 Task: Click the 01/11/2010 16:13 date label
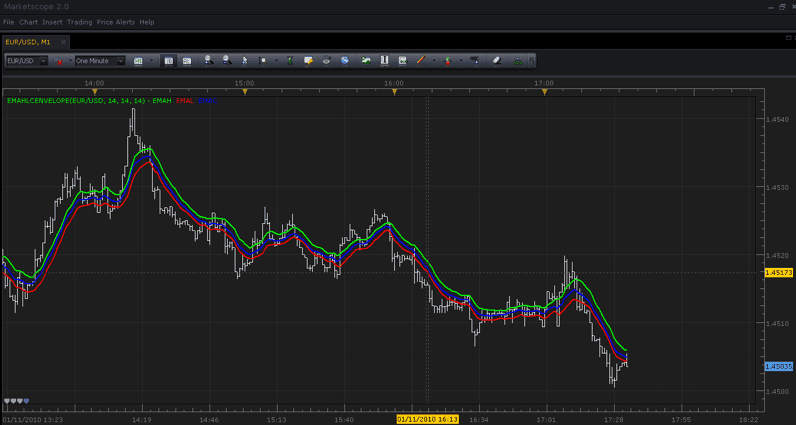[427, 419]
